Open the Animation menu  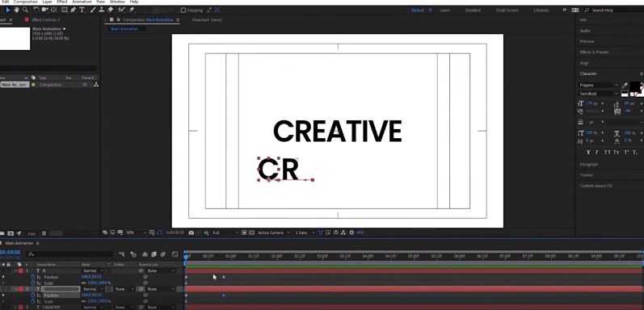[82, 2]
